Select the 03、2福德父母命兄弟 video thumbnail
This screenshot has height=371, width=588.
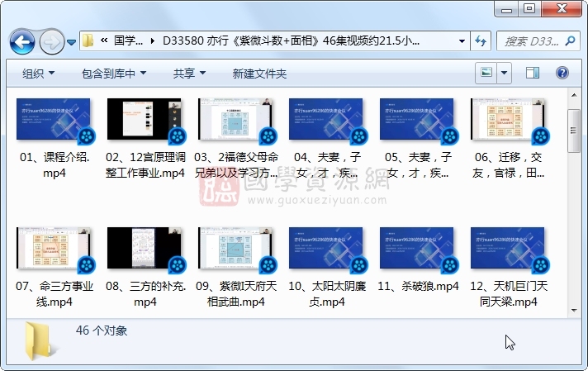click(x=235, y=119)
